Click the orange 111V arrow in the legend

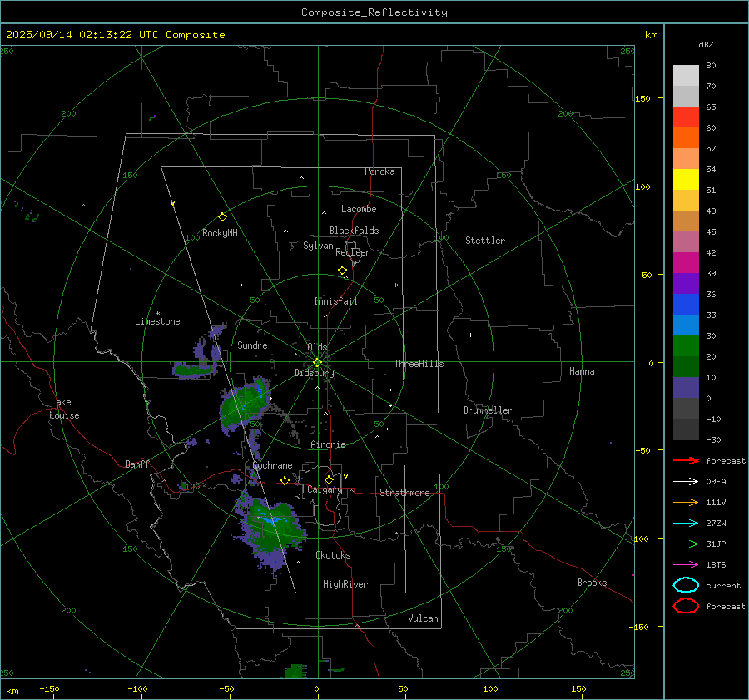[686, 502]
